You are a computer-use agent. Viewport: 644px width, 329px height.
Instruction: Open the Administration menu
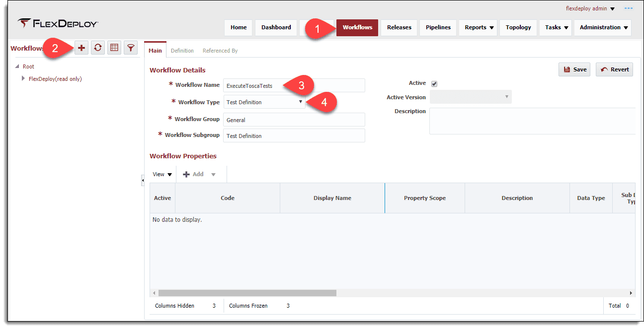point(603,28)
